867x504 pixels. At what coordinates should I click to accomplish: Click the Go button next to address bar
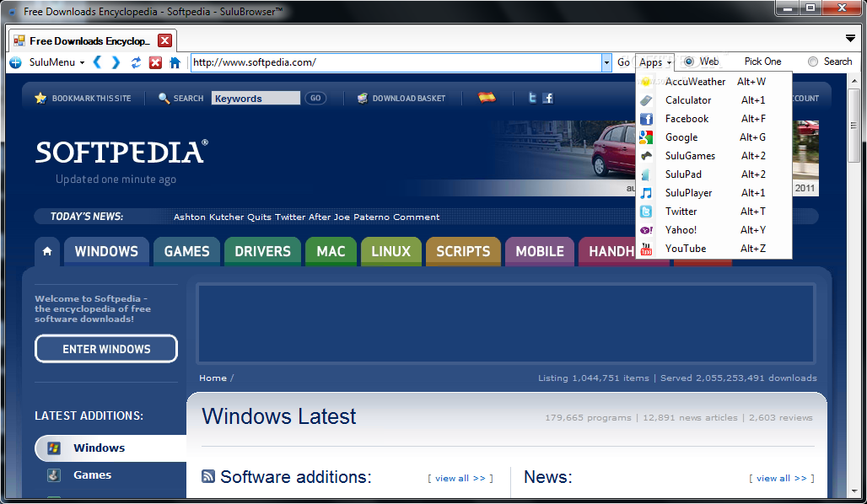623,62
